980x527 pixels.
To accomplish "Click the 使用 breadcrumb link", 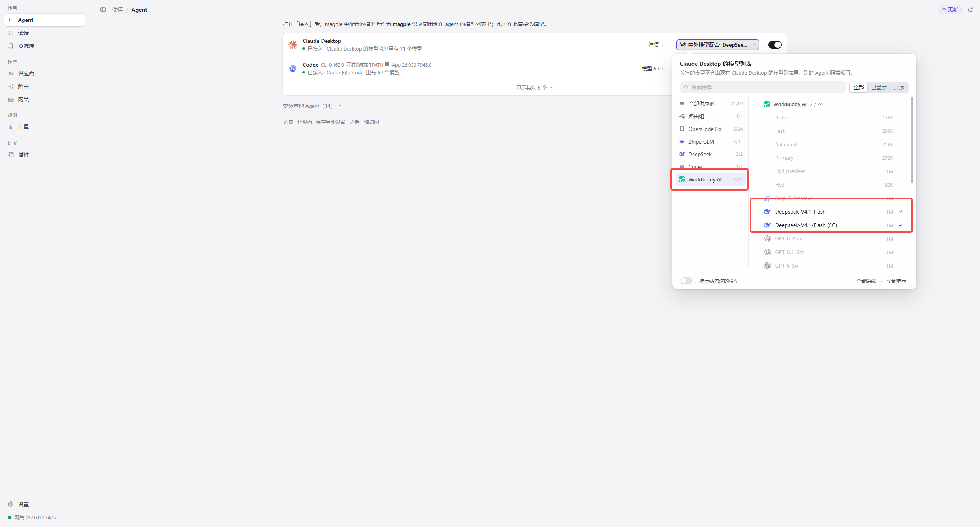I will click(118, 10).
